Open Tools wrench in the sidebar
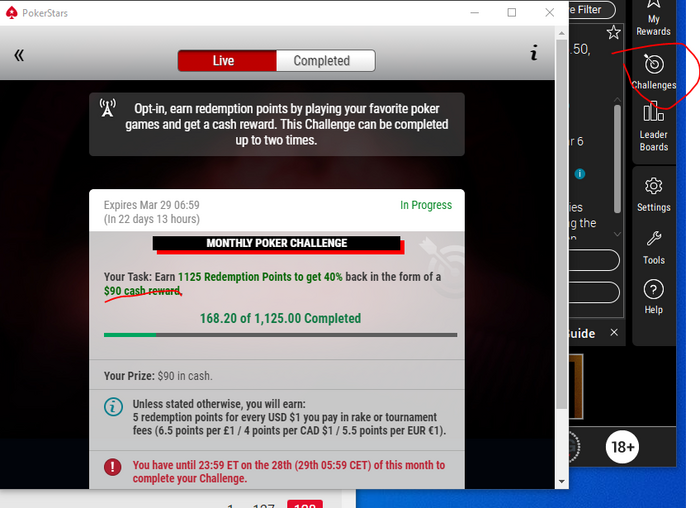 (654, 248)
